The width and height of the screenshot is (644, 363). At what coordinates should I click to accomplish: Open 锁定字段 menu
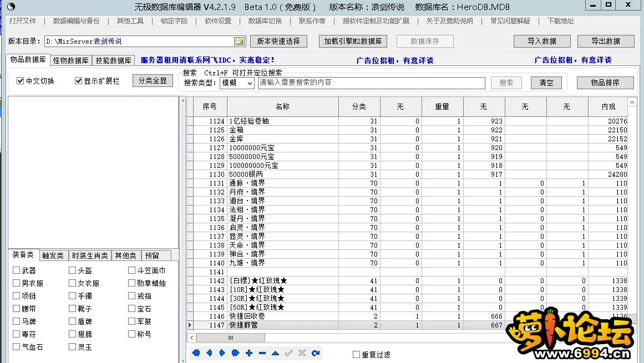pyautogui.click(x=174, y=21)
